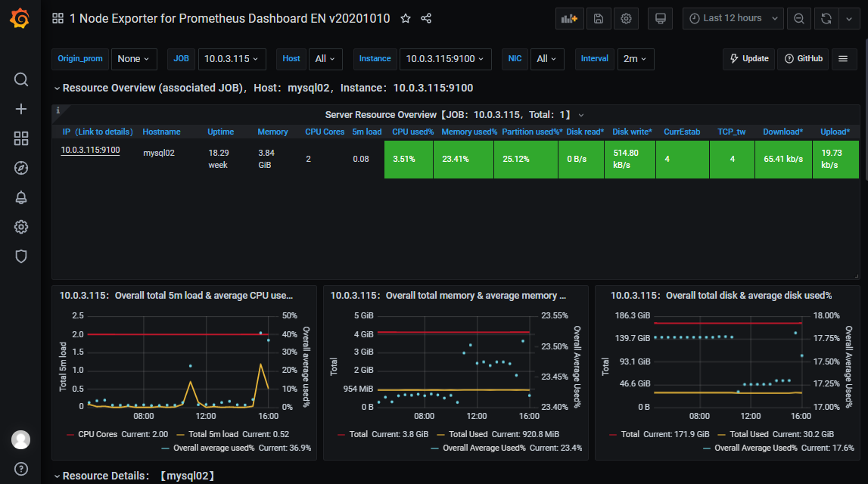Open the Last 12 hours time picker

tap(733, 19)
